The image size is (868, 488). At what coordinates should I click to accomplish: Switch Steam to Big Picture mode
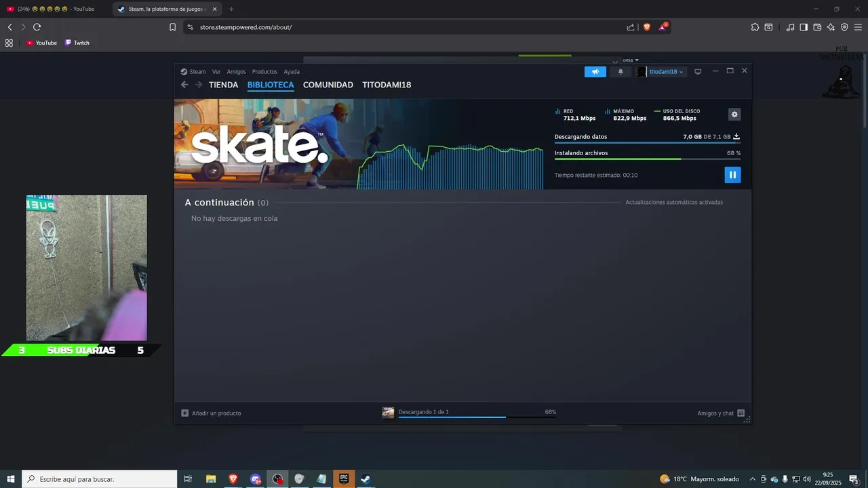click(697, 72)
